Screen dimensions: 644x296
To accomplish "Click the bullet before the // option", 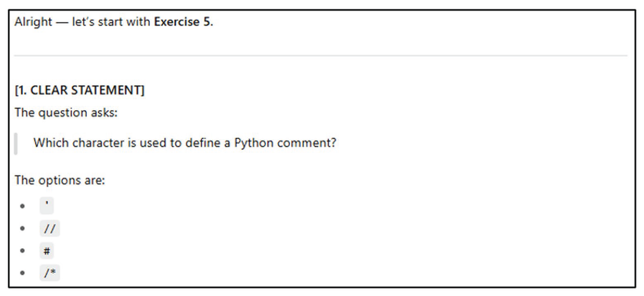I will pyautogui.click(x=23, y=228).
